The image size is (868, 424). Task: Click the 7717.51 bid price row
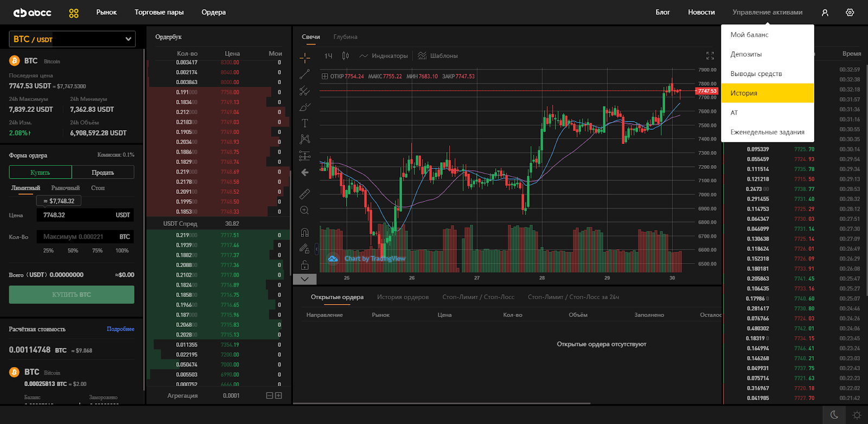[219, 235]
